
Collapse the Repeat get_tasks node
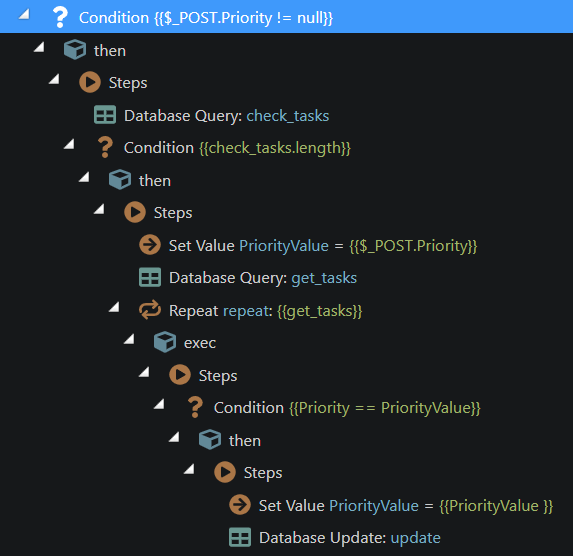pos(114,307)
